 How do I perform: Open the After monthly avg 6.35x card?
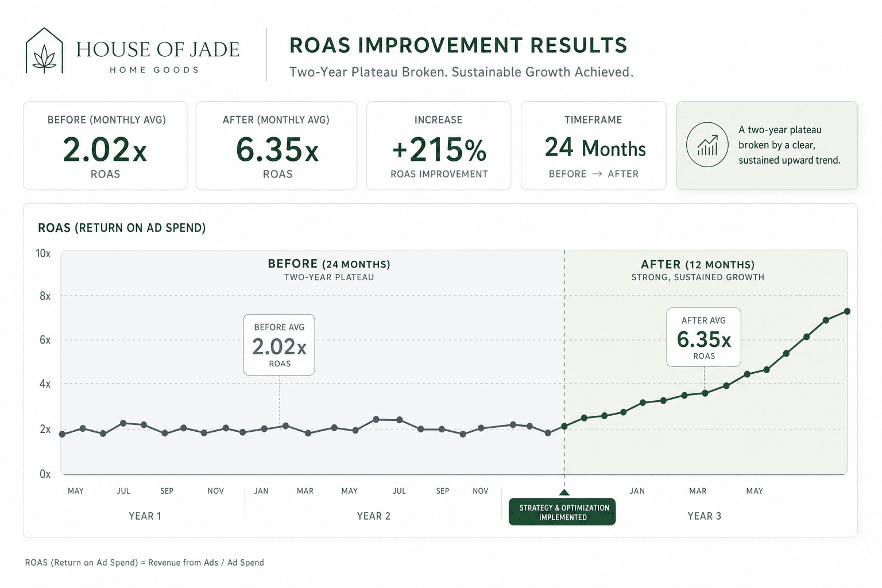pyautogui.click(x=276, y=146)
